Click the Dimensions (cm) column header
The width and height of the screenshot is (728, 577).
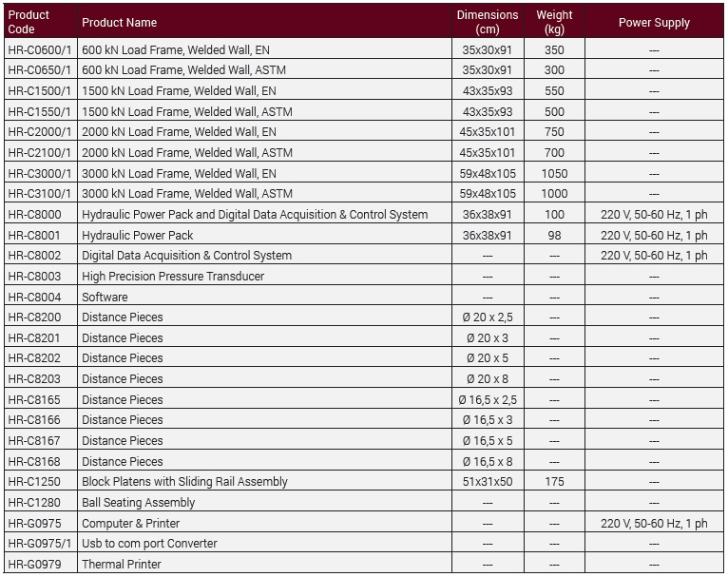[x=488, y=22]
